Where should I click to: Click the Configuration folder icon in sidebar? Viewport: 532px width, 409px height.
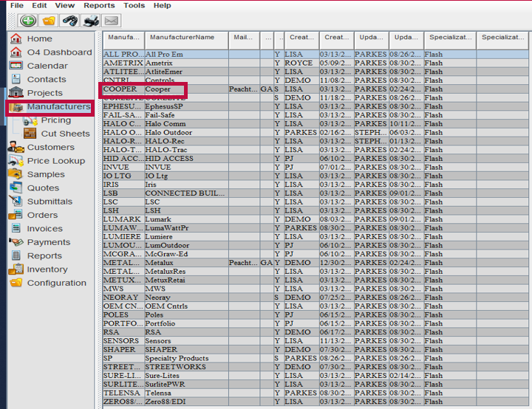coord(16,283)
